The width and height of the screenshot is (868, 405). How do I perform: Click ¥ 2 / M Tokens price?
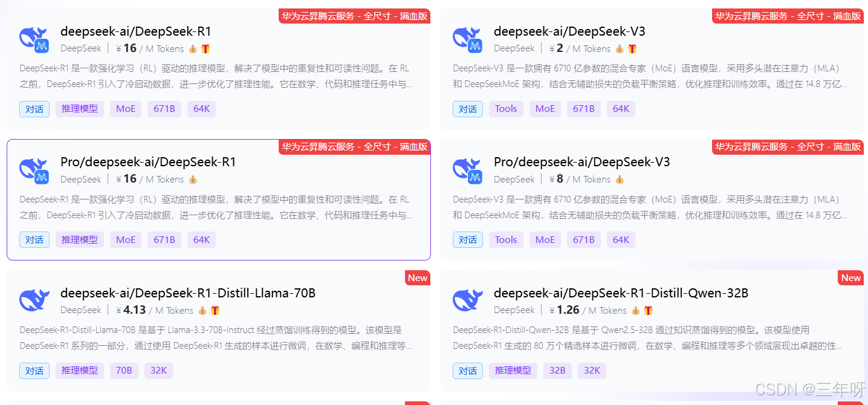coord(580,48)
